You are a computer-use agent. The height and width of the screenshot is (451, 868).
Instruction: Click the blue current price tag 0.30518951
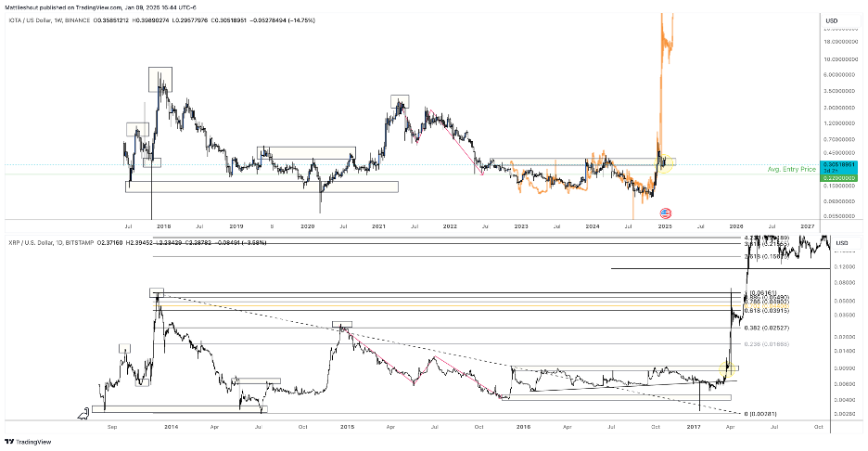(840, 164)
